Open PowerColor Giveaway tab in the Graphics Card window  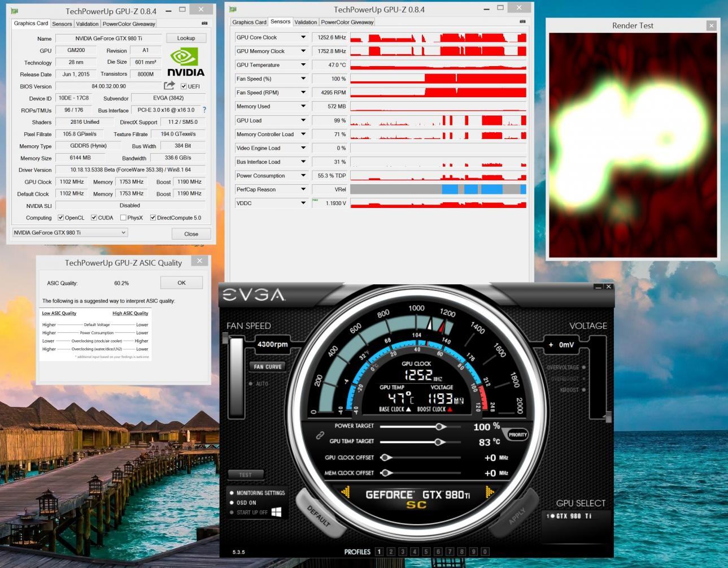tap(129, 24)
